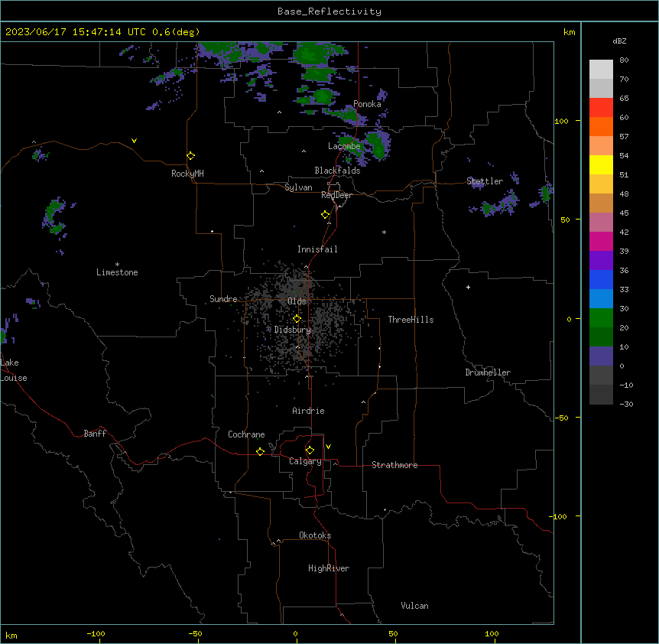Click the HighRiver label

point(329,568)
